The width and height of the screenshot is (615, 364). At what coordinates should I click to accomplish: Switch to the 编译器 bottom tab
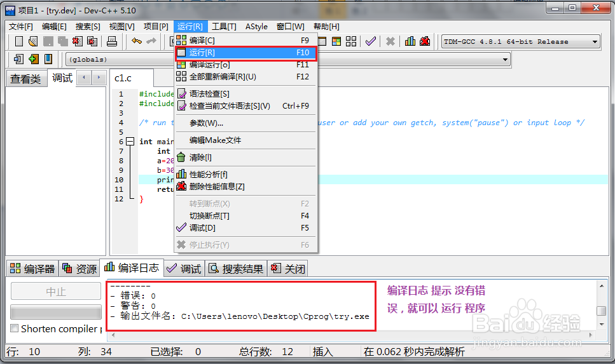[x=32, y=269]
